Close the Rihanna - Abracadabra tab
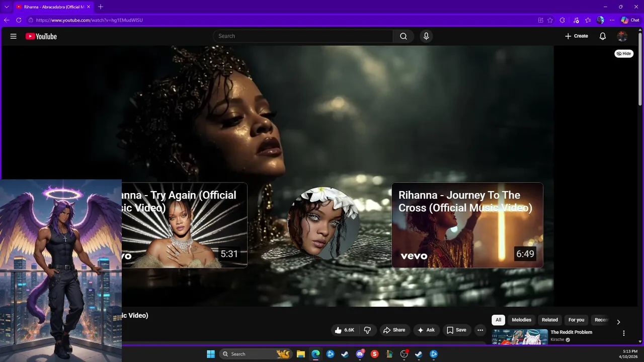This screenshot has width=644, height=362. point(89,7)
